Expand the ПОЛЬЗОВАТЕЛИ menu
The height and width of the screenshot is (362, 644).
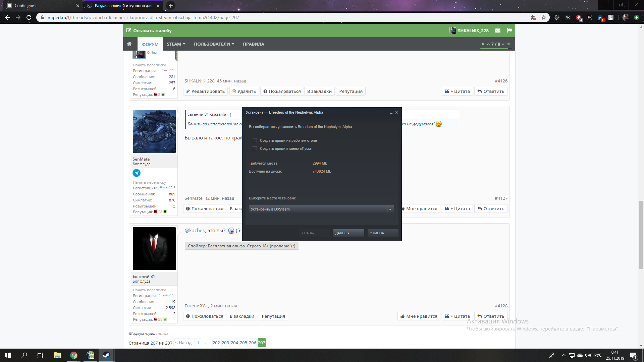214,44
